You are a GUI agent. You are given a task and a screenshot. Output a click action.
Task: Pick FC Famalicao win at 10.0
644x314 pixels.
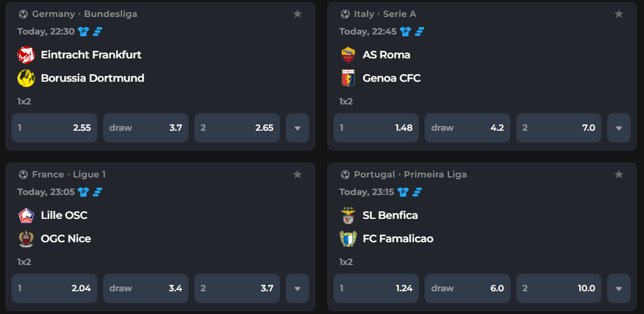tap(559, 288)
